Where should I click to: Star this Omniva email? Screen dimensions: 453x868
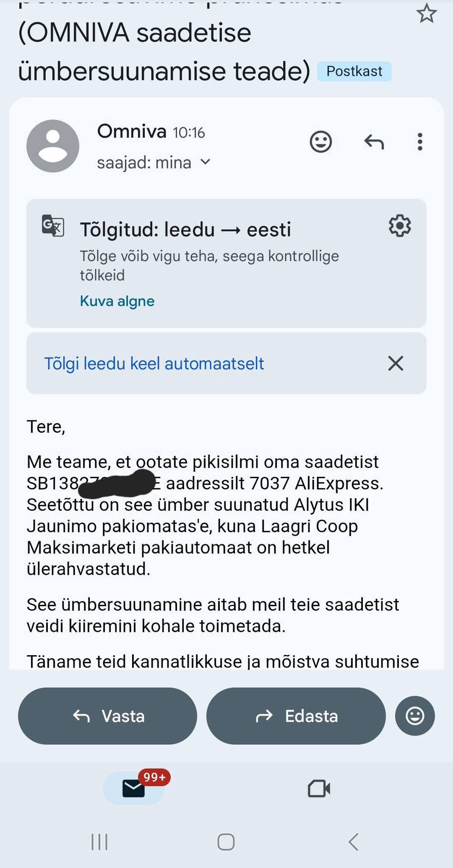pyautogui.click(x=426, y=14)
